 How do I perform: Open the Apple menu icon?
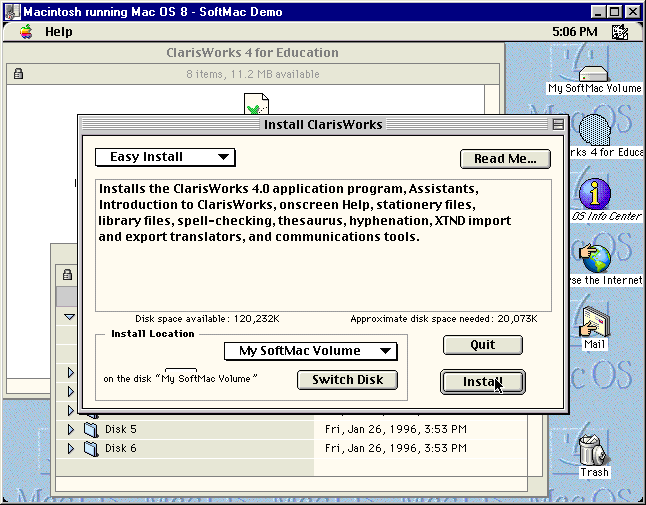pos(26,32)
